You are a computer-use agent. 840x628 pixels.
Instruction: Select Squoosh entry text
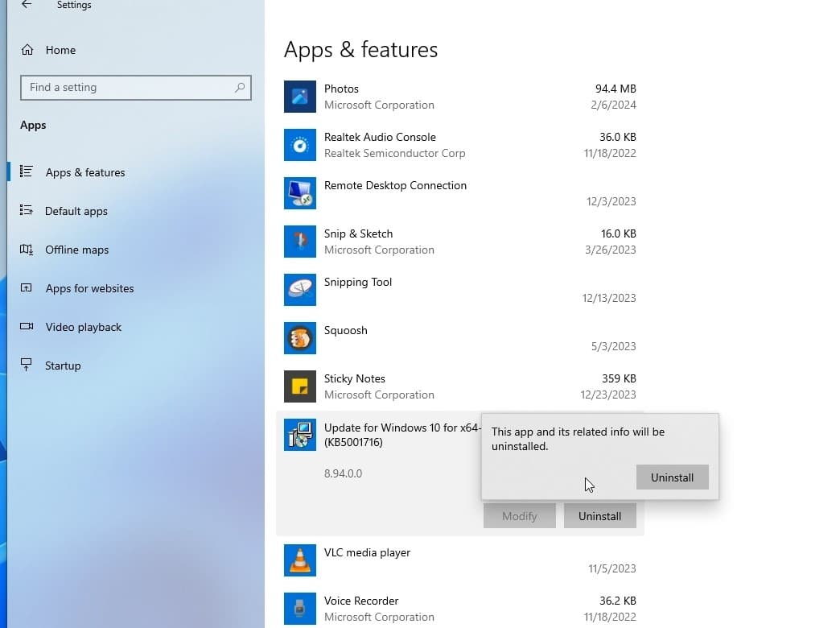tap(345, 330)
